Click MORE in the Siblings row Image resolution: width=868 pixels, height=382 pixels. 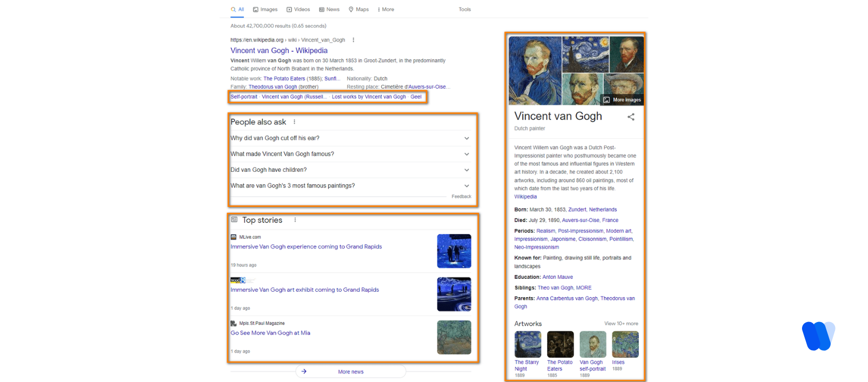point(584,288)
